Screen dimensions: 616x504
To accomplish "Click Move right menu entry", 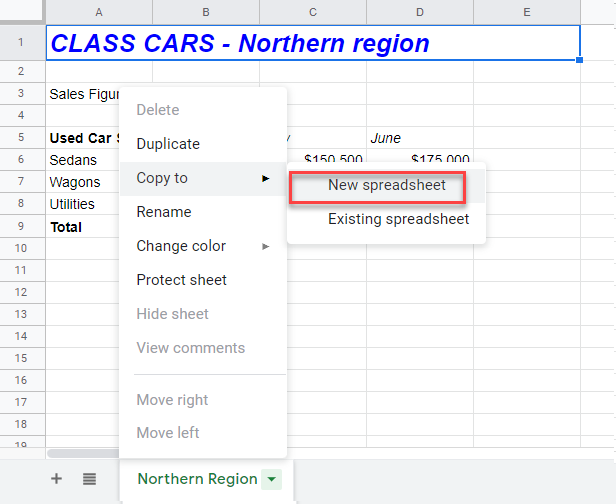I will (173, 400).
